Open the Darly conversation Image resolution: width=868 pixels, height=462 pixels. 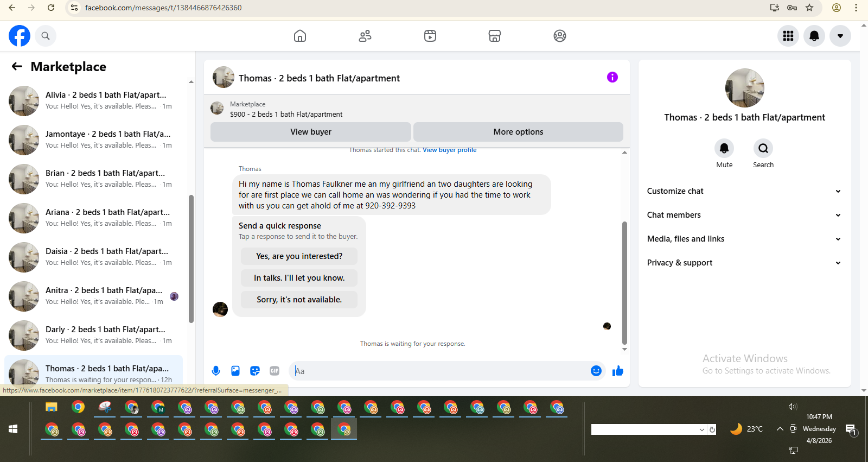tap(93, 336)
